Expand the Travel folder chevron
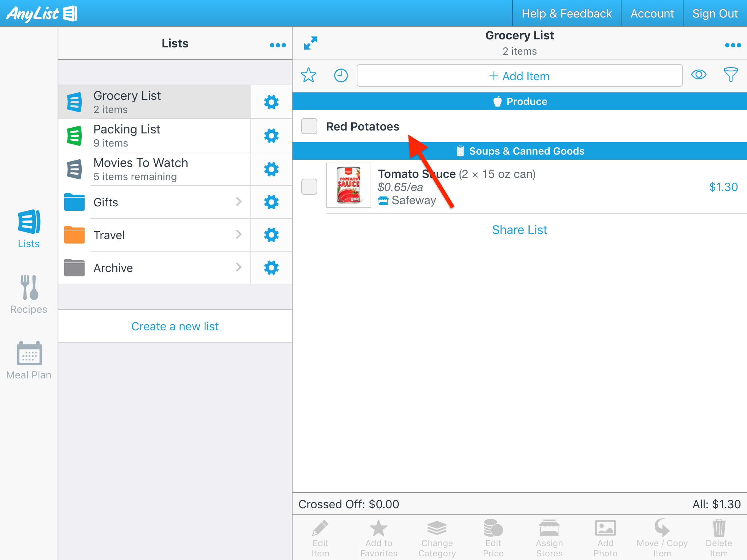This screenshot has width=747, height=560. tap(239, 234)
